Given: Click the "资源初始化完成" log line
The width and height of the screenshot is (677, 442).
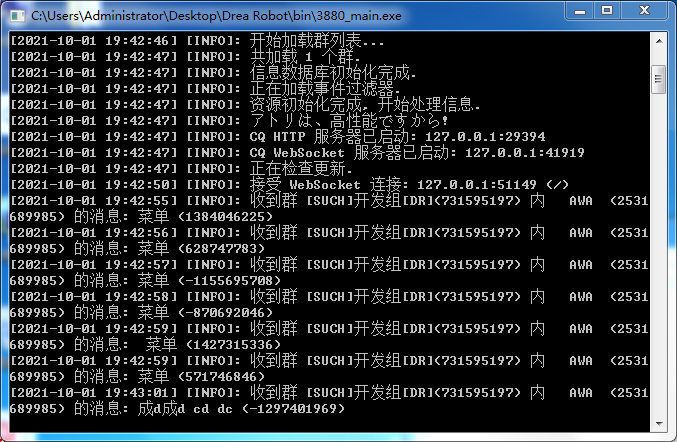Looking at the screenshot, I should tap(365, 105).
